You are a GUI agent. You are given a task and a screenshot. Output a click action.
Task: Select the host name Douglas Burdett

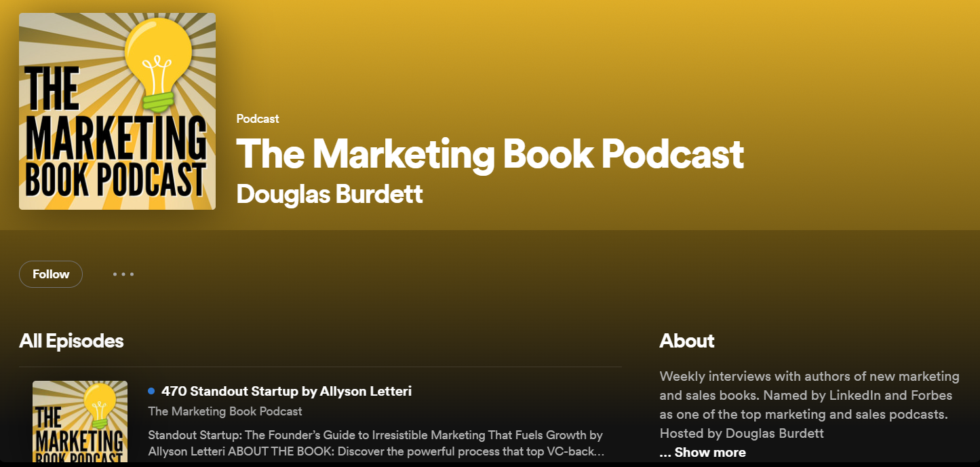[x=330, y=194]
